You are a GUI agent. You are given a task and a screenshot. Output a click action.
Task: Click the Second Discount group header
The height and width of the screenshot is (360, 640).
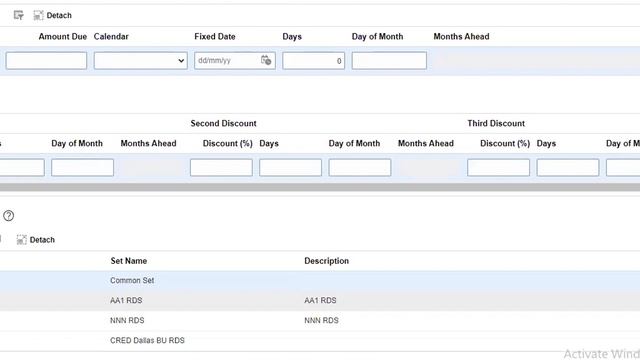tap(223, 123)
